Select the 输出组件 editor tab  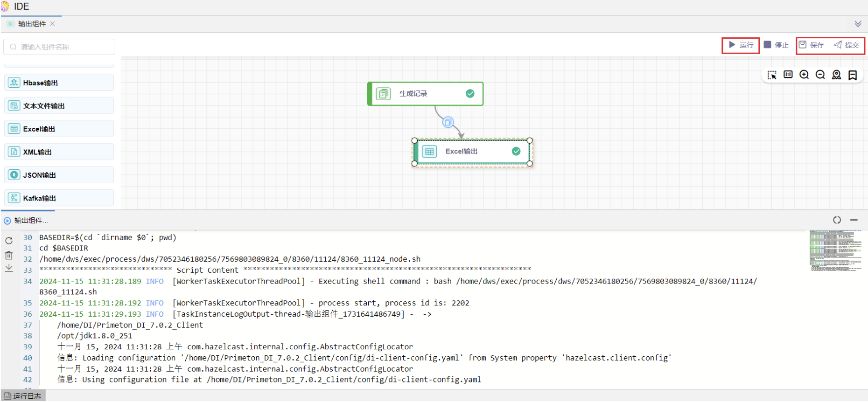coord(32,24)
